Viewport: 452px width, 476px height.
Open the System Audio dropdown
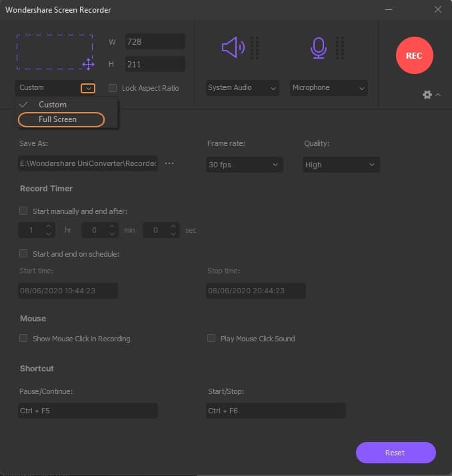point(242,88)
